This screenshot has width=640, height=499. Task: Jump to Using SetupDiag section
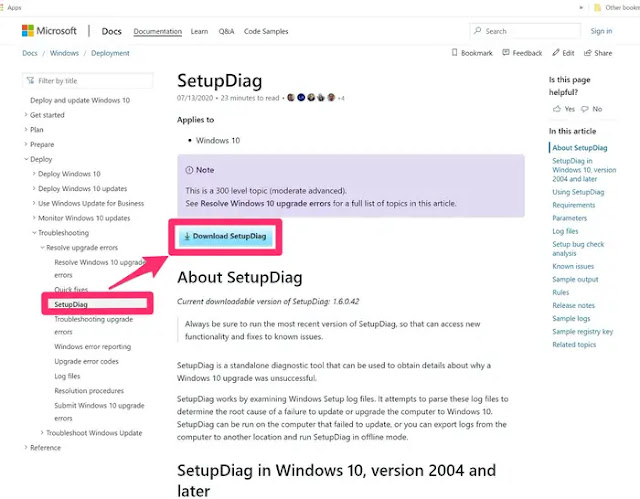[x=578, y=192]
